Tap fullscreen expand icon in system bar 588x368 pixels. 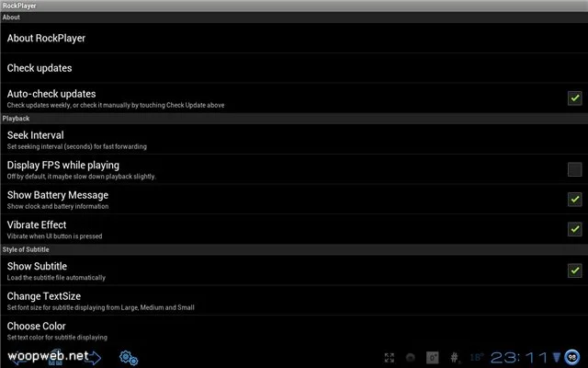[390, 358]
